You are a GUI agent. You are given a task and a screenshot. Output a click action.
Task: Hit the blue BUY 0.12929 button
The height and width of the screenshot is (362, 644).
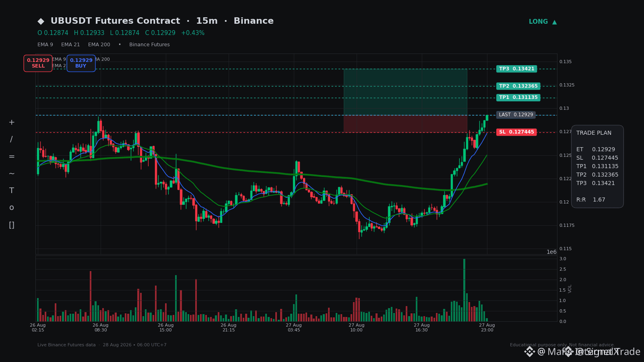click(x=81, y=63)
